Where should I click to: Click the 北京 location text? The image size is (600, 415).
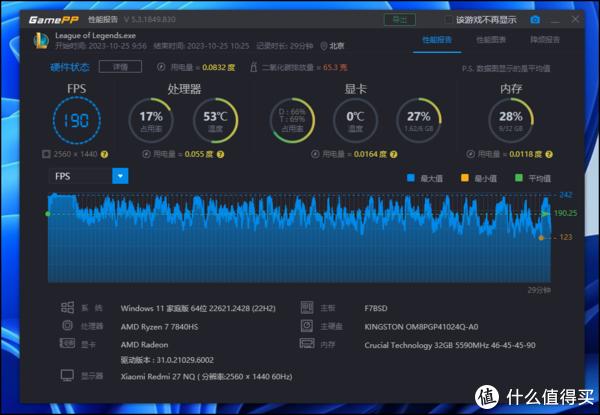337,46
